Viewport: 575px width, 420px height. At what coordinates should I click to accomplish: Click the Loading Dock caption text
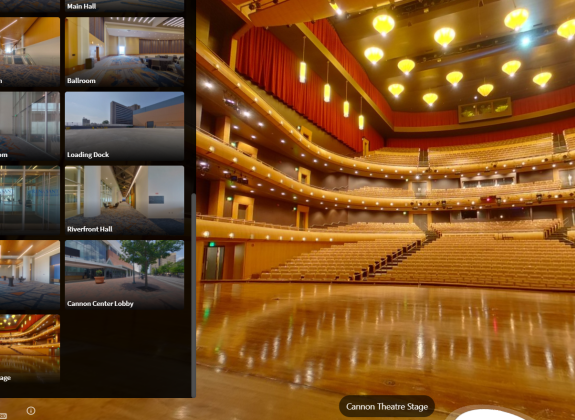coord(88,155)
